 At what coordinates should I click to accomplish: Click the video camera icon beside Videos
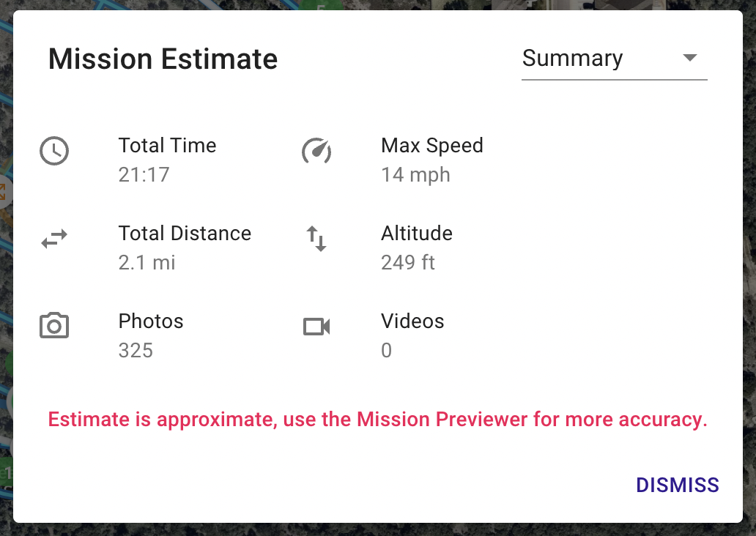coord(316,327)
